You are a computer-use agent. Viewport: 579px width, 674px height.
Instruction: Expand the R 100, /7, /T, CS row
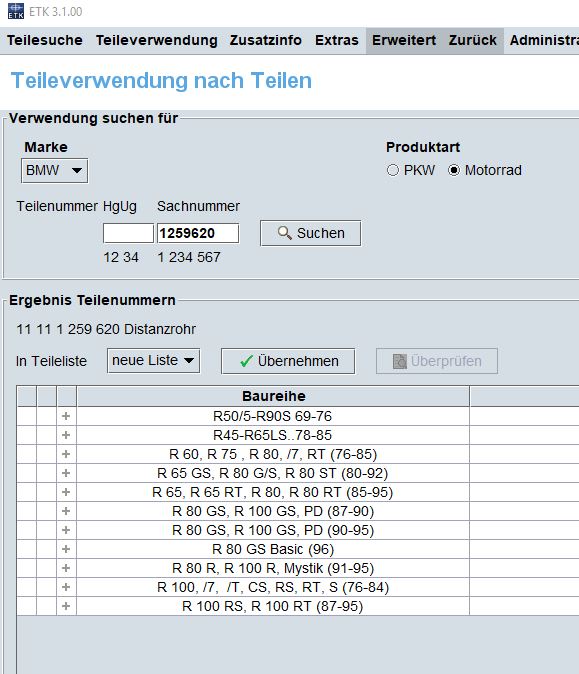[66, 587]
